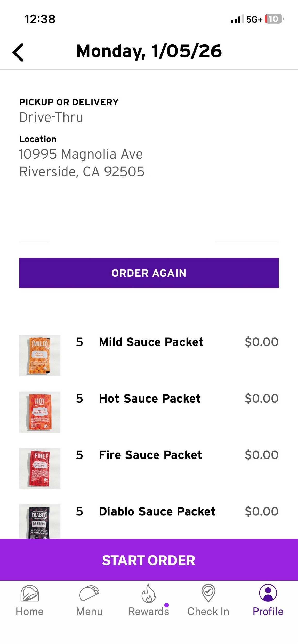The height and width of the screenshot is (644, 298).
Task: Tap the Mild Sauce Packet item name
Action: (x=151, y=342)
